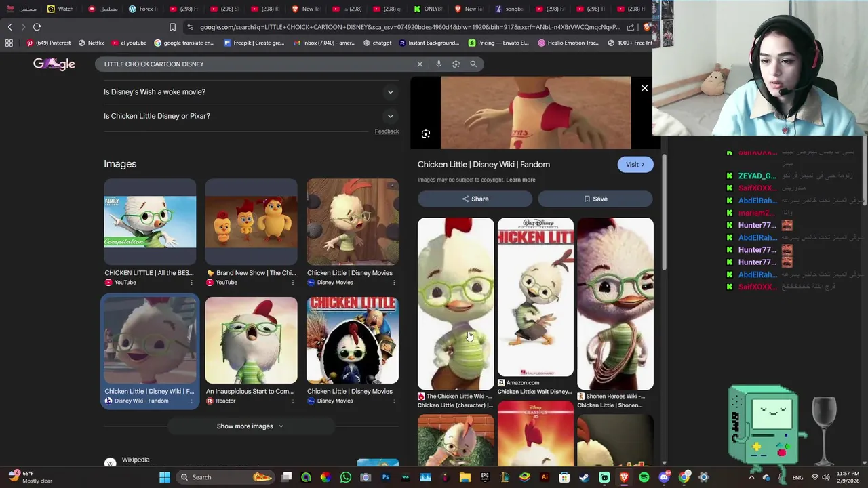
Task: Open options for top Disney Movies result
Action: [x=394, y=283]
